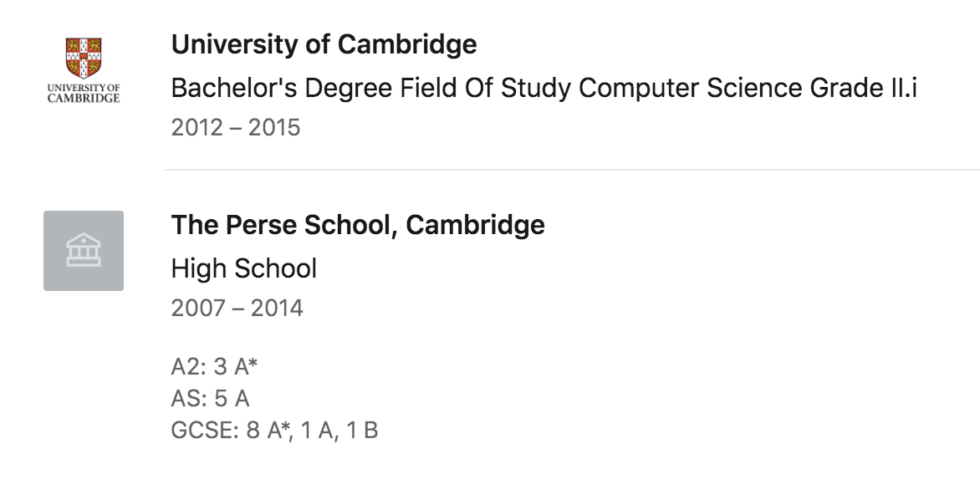Click the gray school building placeholder icon
The width and height of the screenshot is (980, 490).
(x=84, y=251)
